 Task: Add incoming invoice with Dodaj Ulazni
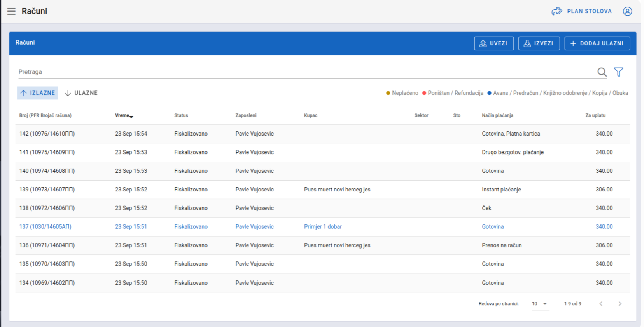pos(597,43)
